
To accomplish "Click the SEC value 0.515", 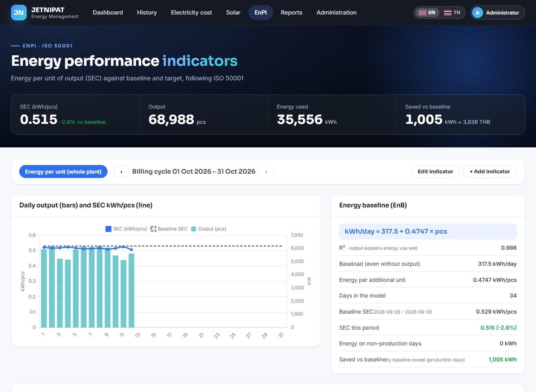I will (x=39, y=120).
